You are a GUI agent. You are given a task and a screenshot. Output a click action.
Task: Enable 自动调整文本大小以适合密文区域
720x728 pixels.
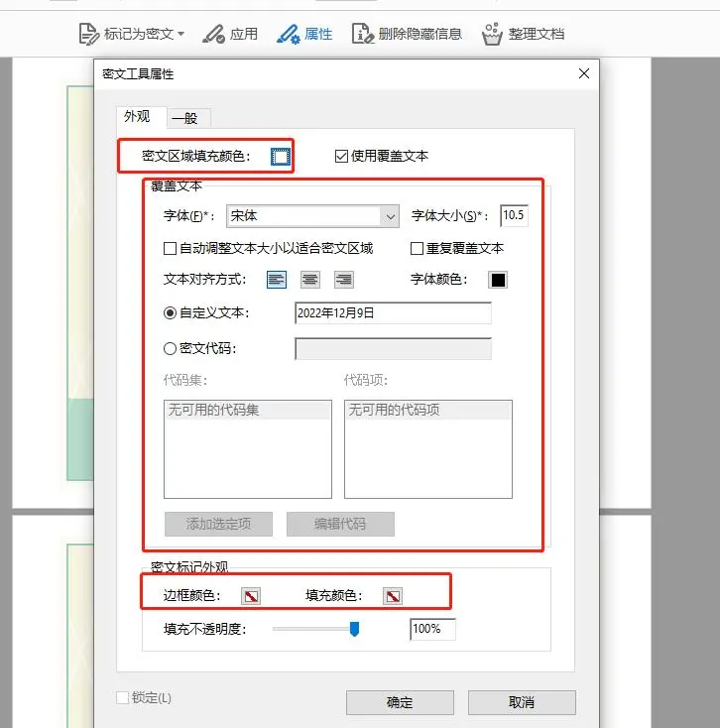click(x=170, y=248)
